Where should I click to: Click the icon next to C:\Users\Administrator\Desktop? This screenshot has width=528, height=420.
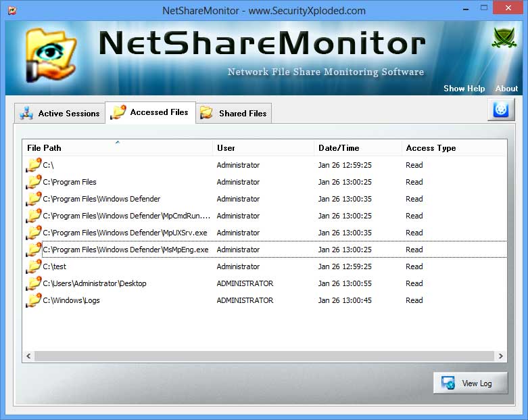(33, 283)
